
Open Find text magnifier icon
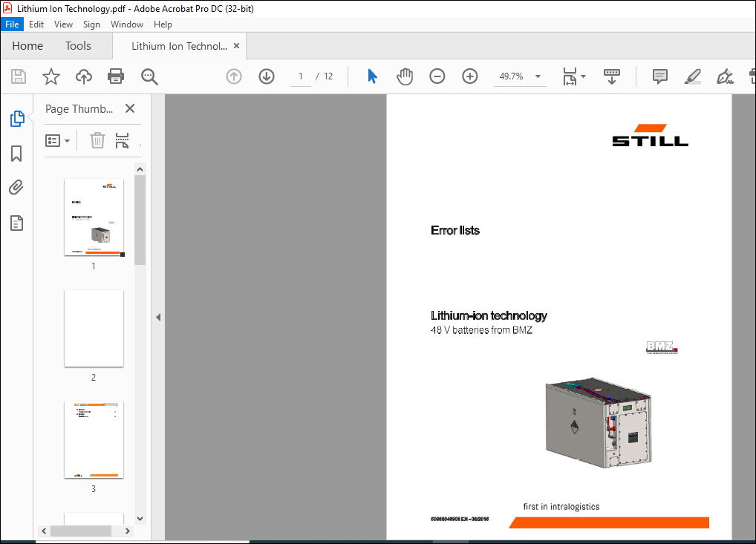click(149, 76)
